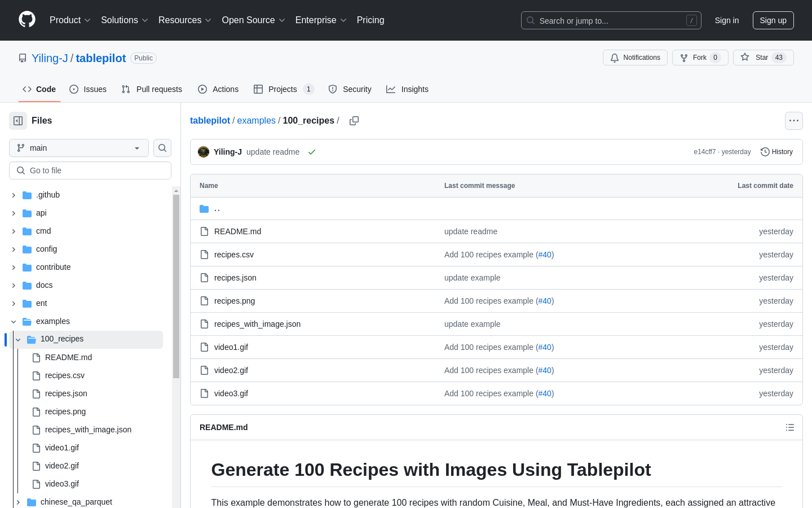Switch to the Security tab
Image resolution: width=812 pixels, height=508 pixels.
tap(350, 89)
